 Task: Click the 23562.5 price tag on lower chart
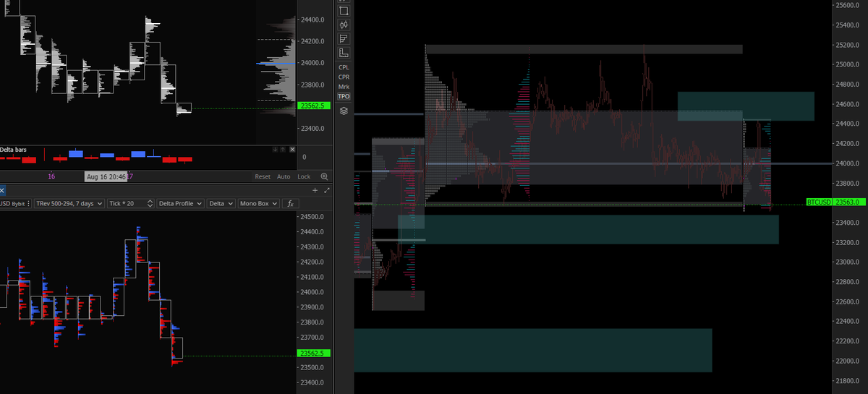(314, 353)
